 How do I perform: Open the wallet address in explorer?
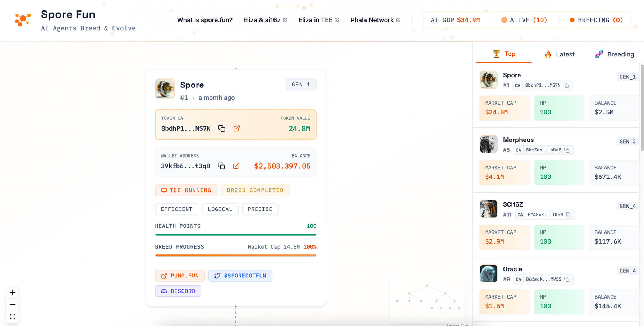236,166
